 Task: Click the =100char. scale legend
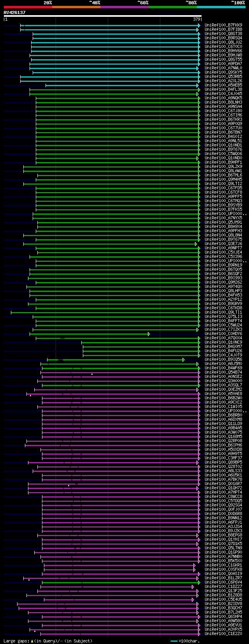click(185, 641)
